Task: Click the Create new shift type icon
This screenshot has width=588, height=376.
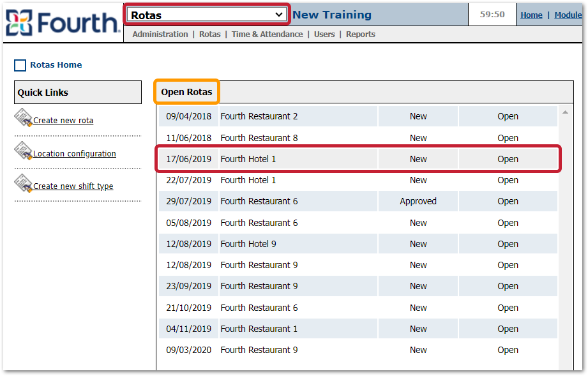Action: pos(23,183)
